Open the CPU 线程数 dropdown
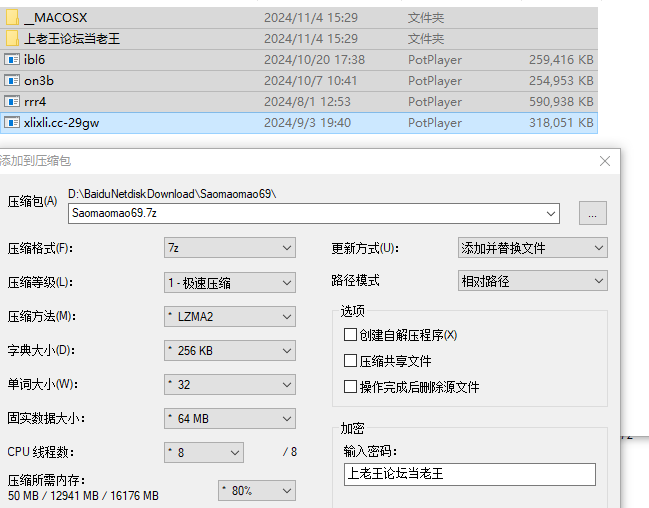The width and height of the screenshot is (649, 508). tap(204, 453)
